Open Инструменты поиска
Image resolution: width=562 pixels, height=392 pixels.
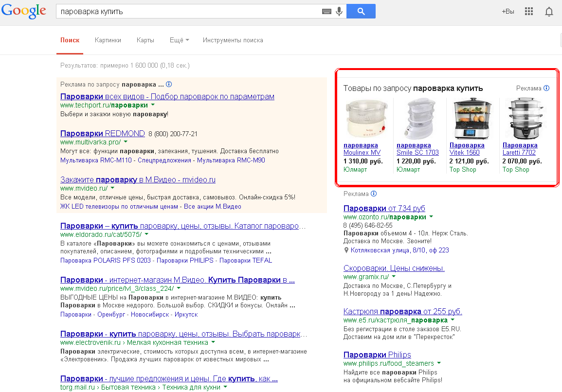tap(233, 40)
